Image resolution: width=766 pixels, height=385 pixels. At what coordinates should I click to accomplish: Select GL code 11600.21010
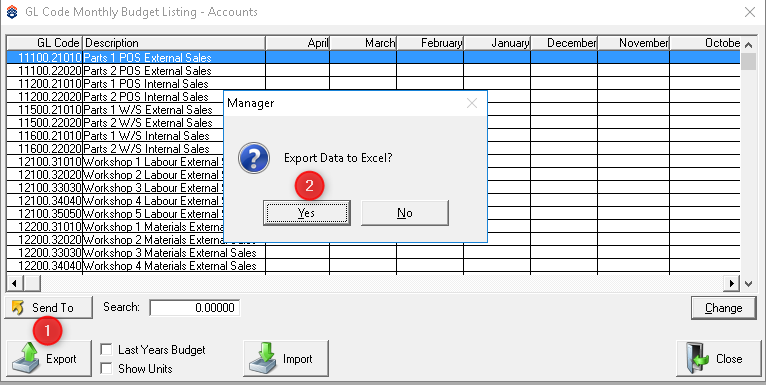coord(49,136)
